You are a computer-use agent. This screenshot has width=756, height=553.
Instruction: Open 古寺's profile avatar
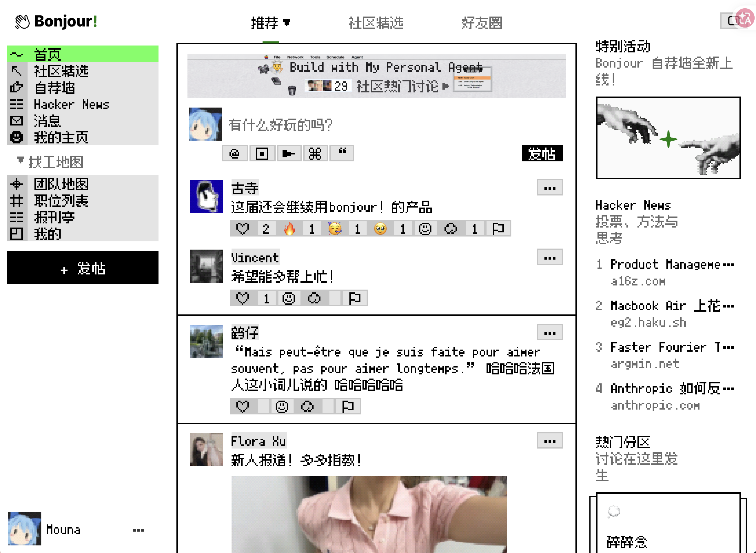207,197
